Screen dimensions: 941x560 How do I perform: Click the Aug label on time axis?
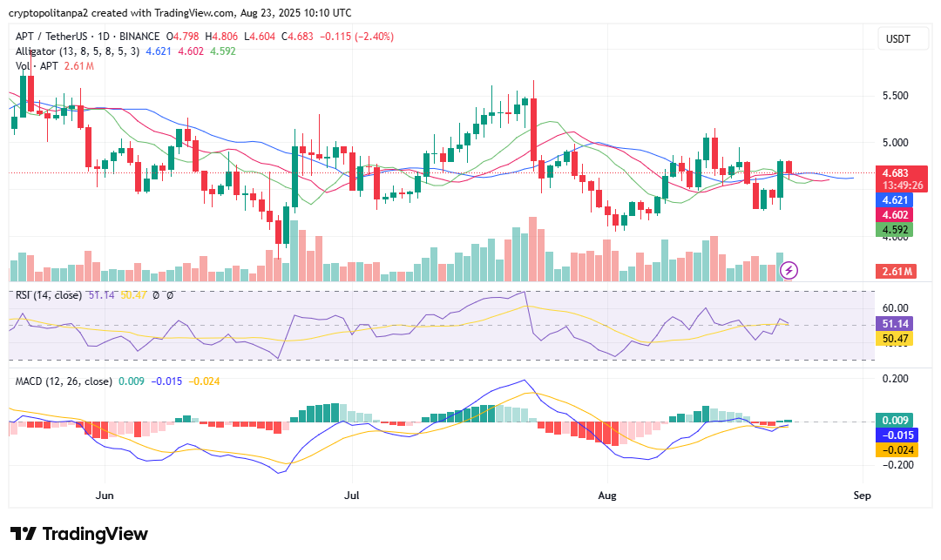(607, 496)
